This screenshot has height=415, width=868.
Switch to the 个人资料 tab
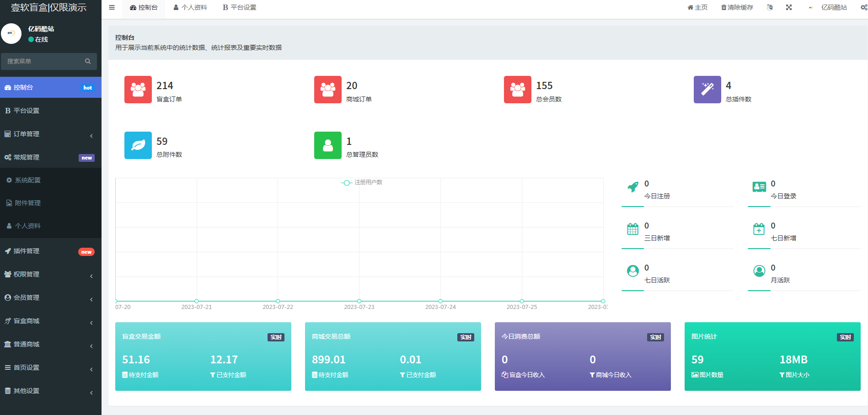190,7
